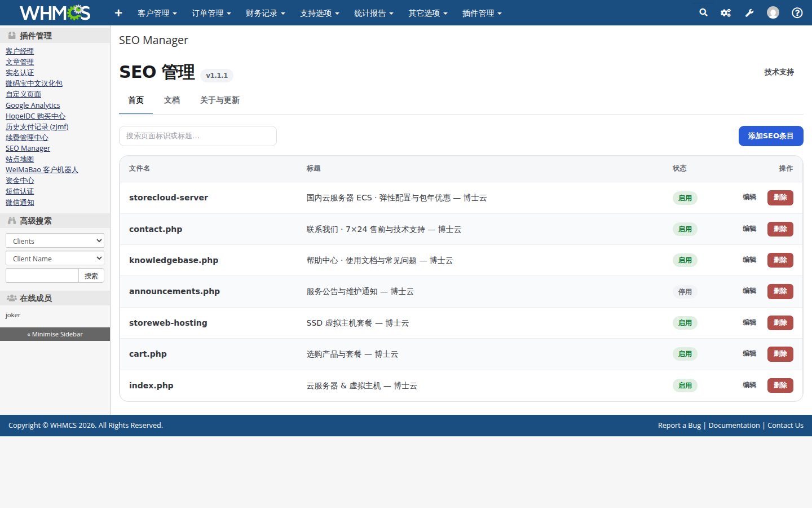
Task: Open 续费管理中心 sidebar link
Action: point(27,137)
